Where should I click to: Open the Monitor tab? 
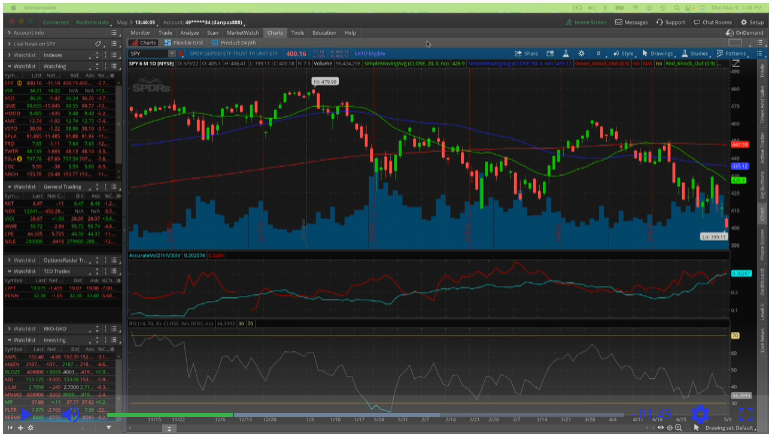pos(140,33)
